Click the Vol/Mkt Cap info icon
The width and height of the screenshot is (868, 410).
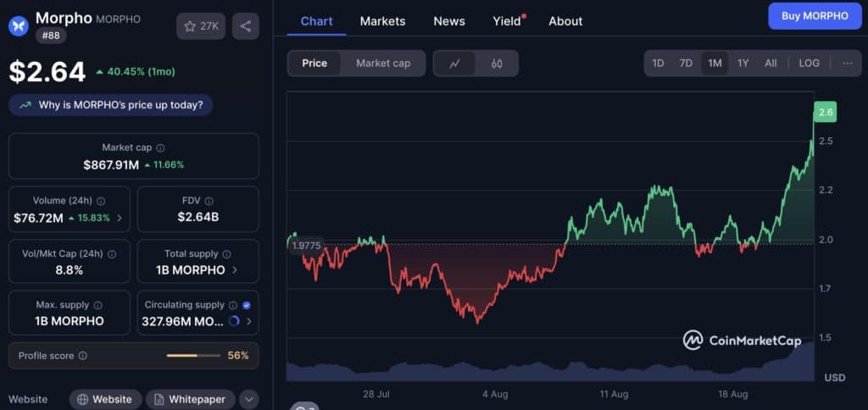(112, 254)
